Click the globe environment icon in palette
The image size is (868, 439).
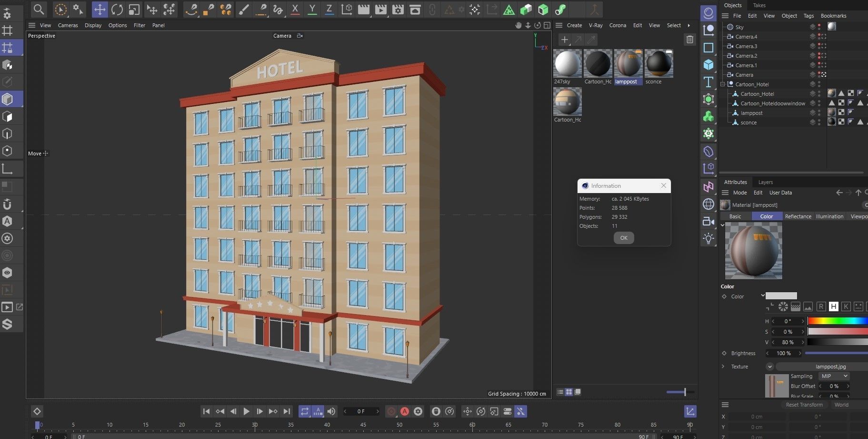point(708,204)
